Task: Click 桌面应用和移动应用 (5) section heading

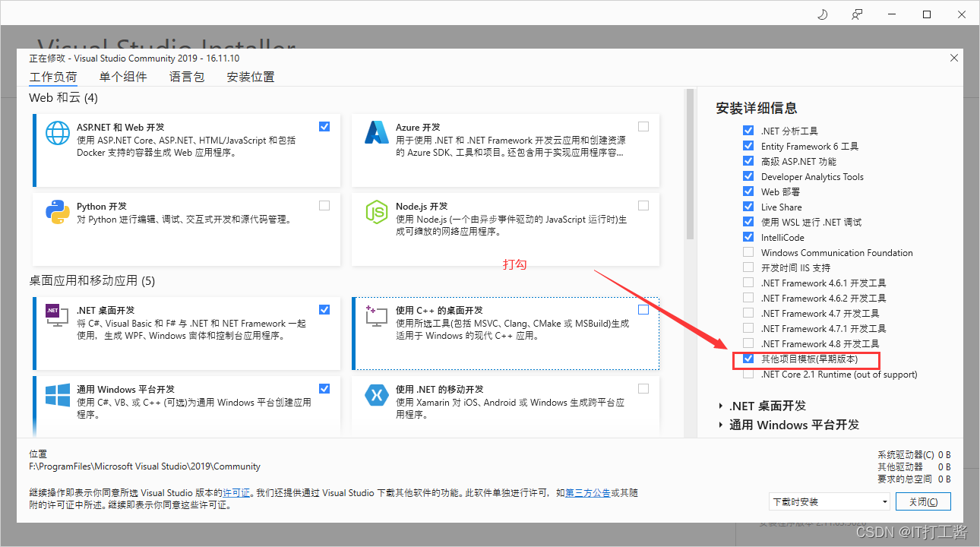Action: coord(92,281)
